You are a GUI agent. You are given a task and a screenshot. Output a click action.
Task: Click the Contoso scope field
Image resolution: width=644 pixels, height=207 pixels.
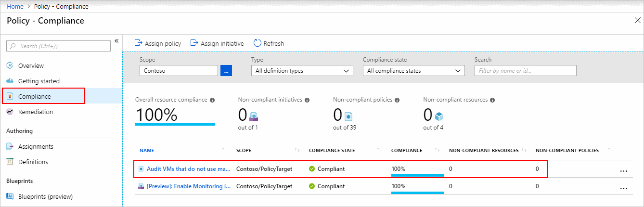[179, 71]
